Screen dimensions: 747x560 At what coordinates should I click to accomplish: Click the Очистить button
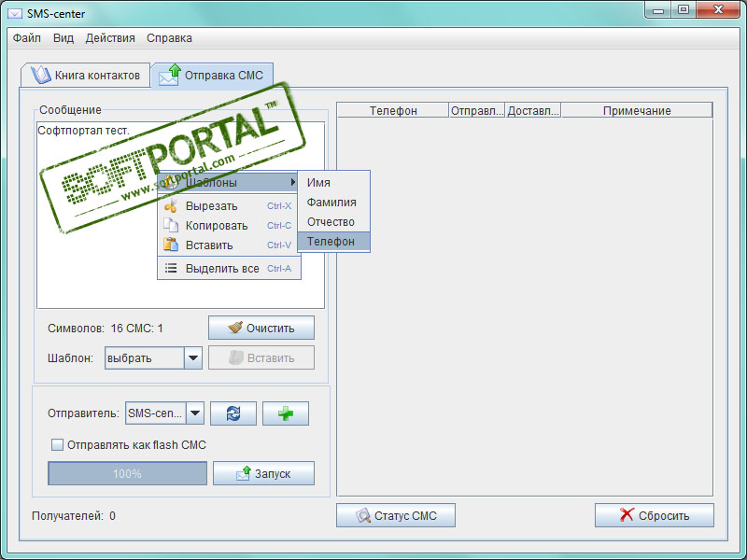point(261,329)
